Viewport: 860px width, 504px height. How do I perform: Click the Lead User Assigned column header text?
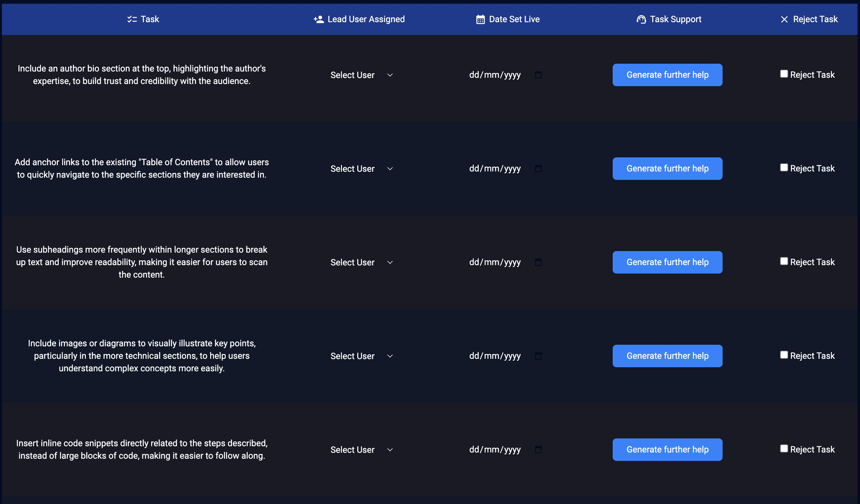point(366,19)
